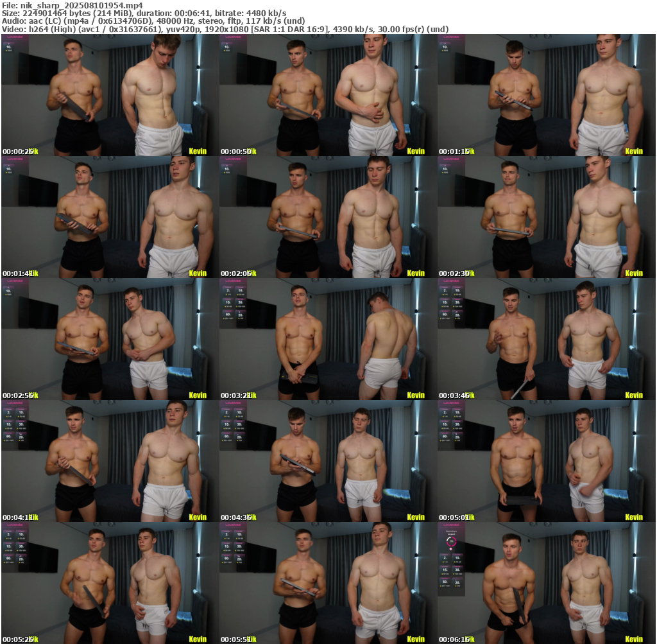657x644 pixels.
Task: Select the thumbnail at 00:03:21
Action: 327,339
